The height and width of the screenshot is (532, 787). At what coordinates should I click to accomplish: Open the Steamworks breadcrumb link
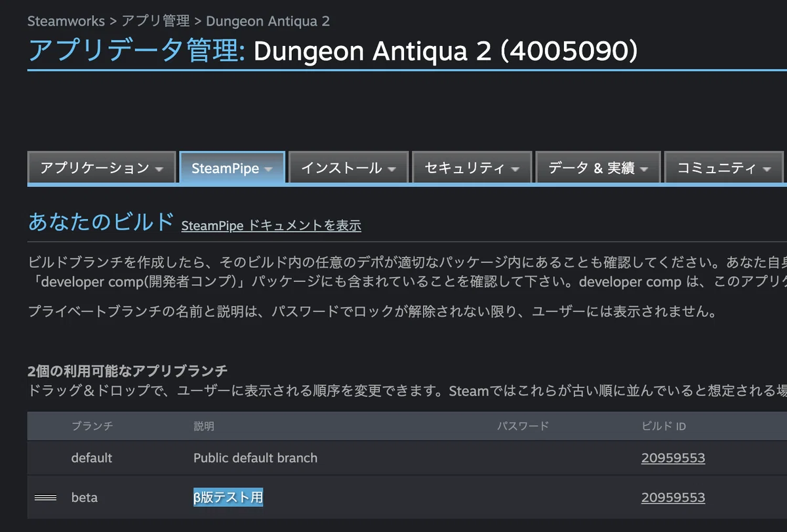click(66, 21)
